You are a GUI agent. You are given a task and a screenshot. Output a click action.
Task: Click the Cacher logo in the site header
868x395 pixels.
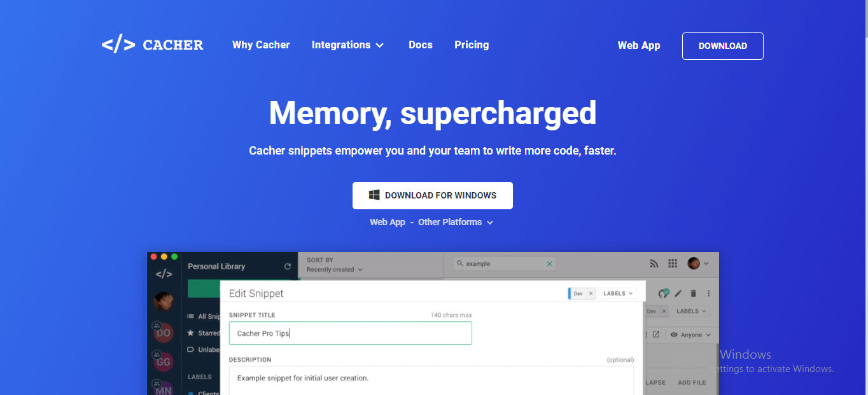click(x=153, y=45)
